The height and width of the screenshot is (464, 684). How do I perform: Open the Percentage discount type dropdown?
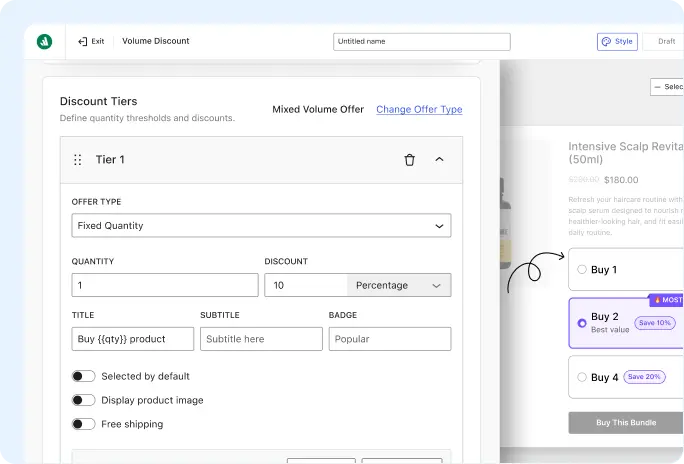click(399, 285)
